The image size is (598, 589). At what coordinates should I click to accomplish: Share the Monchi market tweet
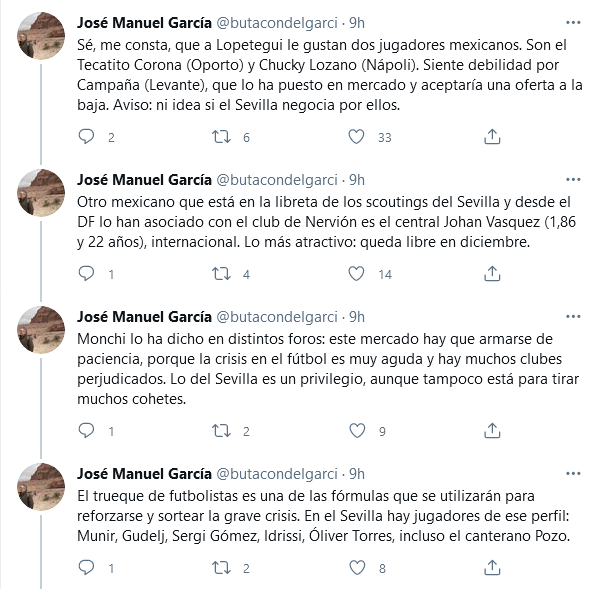(x=492, y=430)
